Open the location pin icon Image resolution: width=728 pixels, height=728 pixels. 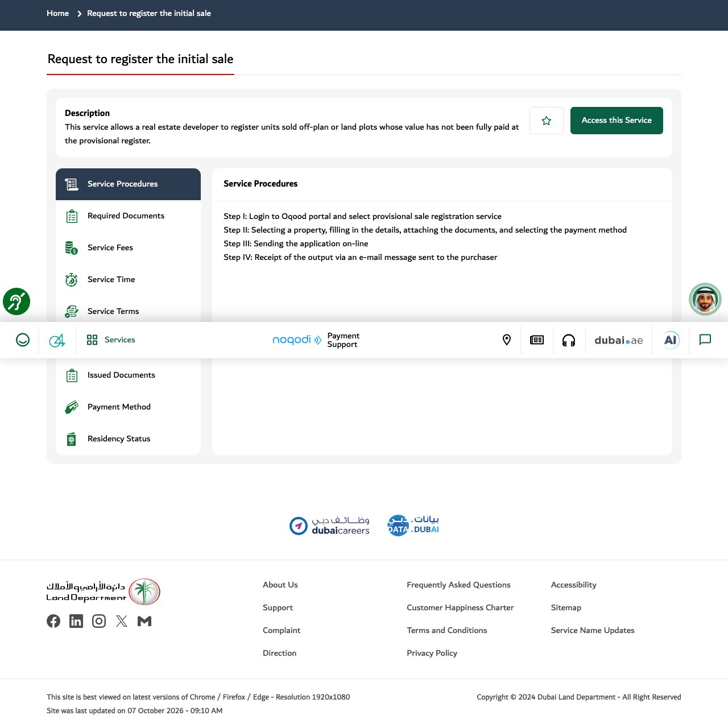[507, 340]
